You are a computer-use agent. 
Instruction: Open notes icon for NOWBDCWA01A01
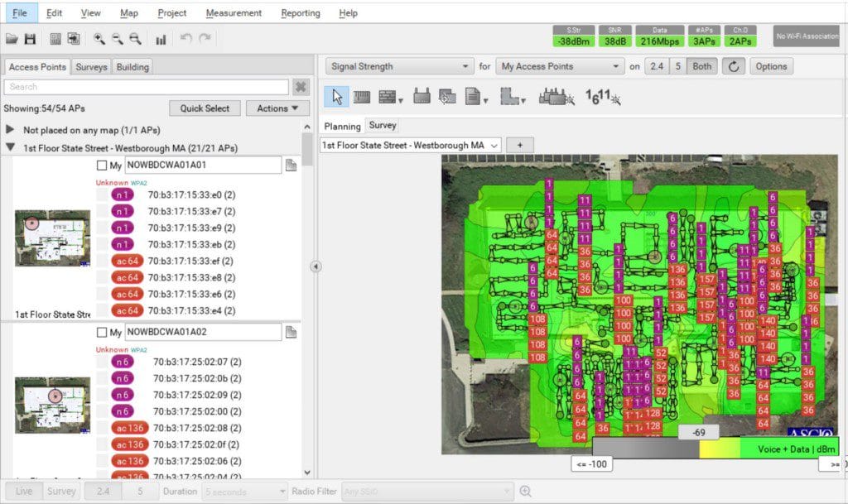(291, 165)
